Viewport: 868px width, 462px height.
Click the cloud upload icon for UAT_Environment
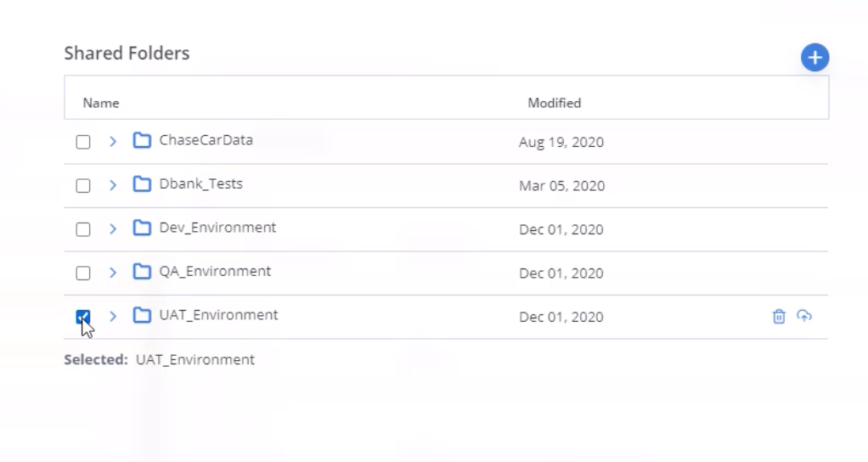[x=804, y=316]
